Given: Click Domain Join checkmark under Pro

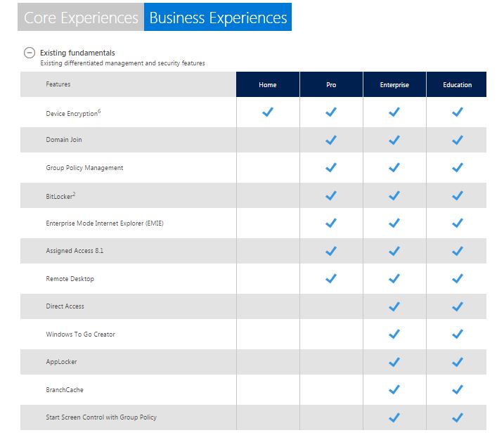Looking at the screenshot, I should (x=331, y=140).
